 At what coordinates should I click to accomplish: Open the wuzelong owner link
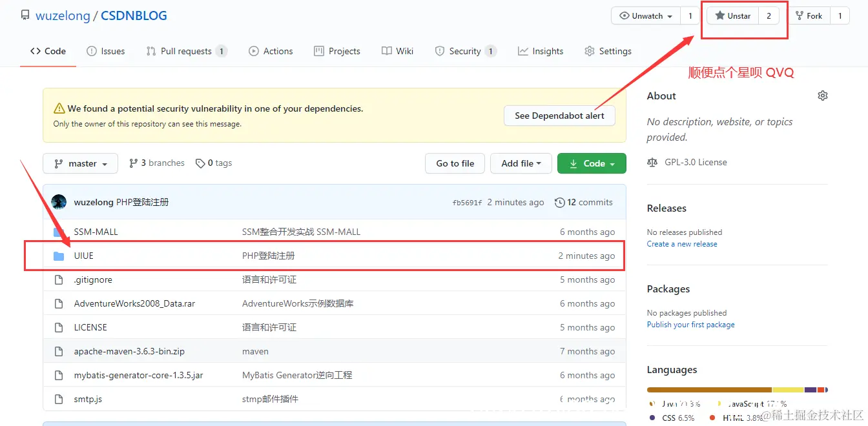(63, 15)
